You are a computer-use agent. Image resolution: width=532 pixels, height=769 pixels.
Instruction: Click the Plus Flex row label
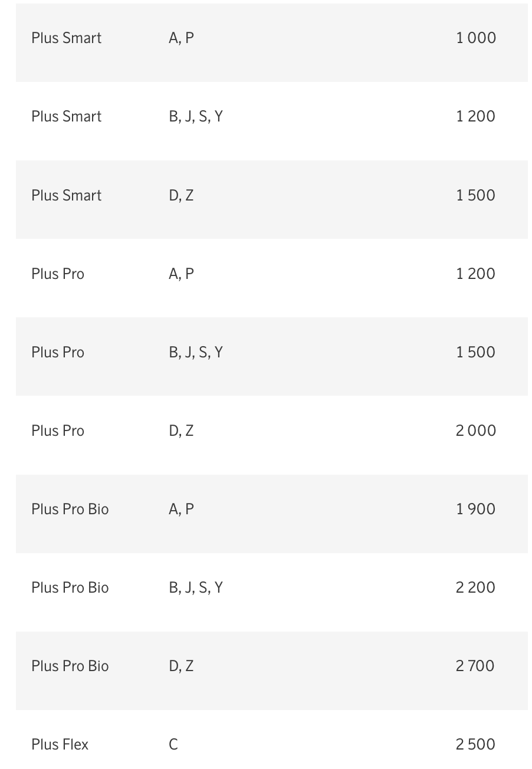[60, 744]
